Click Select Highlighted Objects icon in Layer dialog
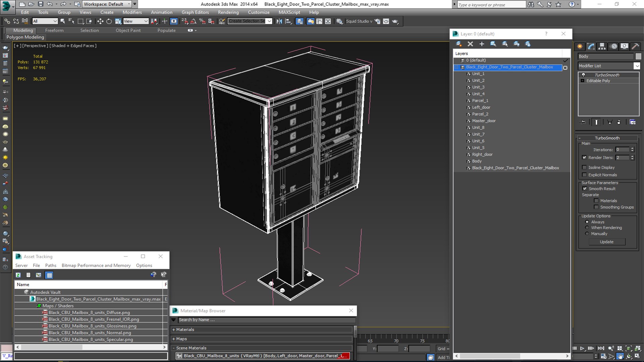The height and width of the screenshot is (362, 644). point(493,44)
